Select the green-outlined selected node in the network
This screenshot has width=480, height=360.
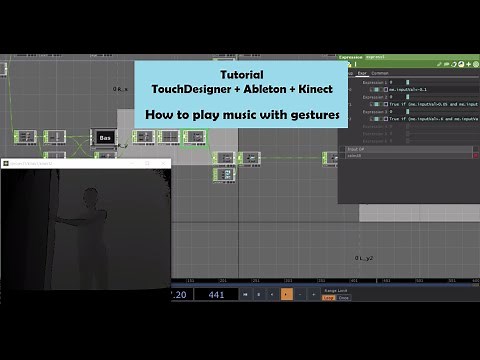point(194,137)
